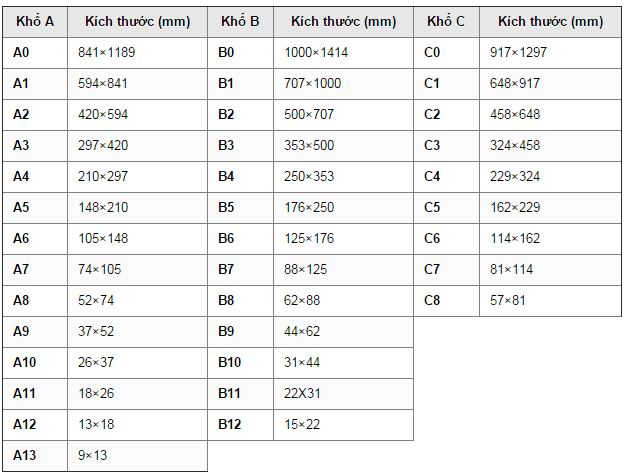Click the 229×324 dimension cell
This screenshot has height=473, width=627.
(x=514, y=176)
